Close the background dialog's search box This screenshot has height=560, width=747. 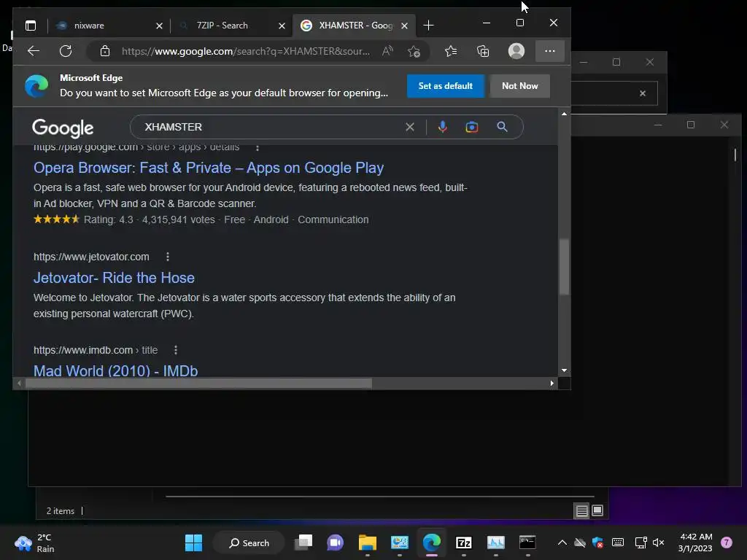pyautogui.click(x=643, y=93)
